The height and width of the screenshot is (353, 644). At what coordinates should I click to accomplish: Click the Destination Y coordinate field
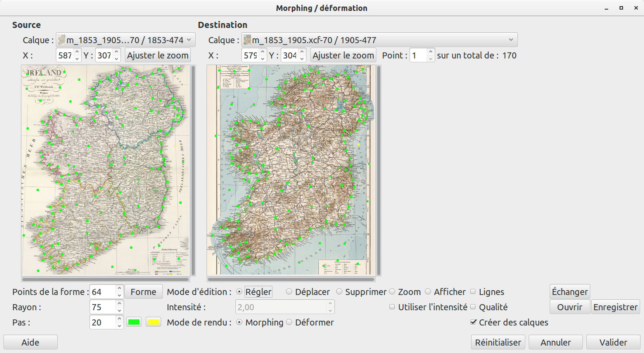(x=289, y=55)
